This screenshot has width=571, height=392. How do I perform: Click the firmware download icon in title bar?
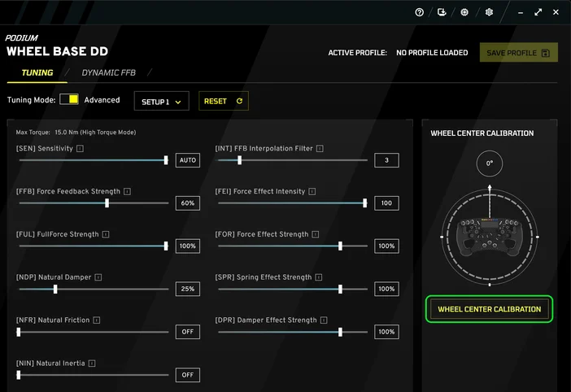pyautogui.click(x=442, y=12)
